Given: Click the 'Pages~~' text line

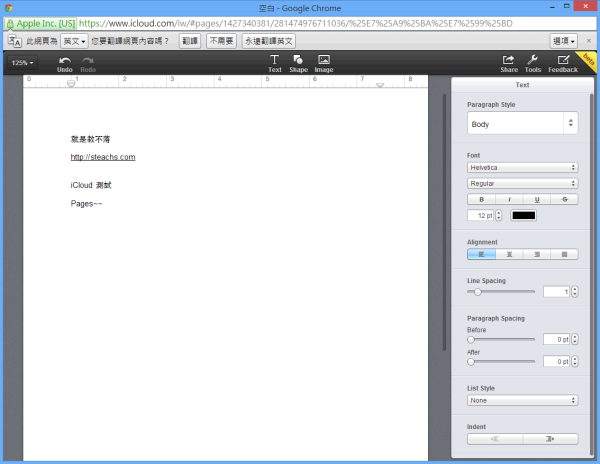Looking at the screenshot, I should pyautogui.click(x=86, y=204).
